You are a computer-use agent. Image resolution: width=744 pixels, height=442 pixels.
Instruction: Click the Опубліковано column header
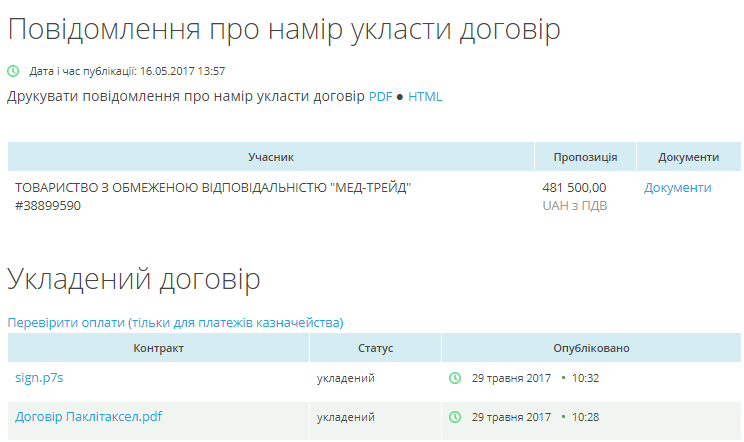(x=591, y=348)
